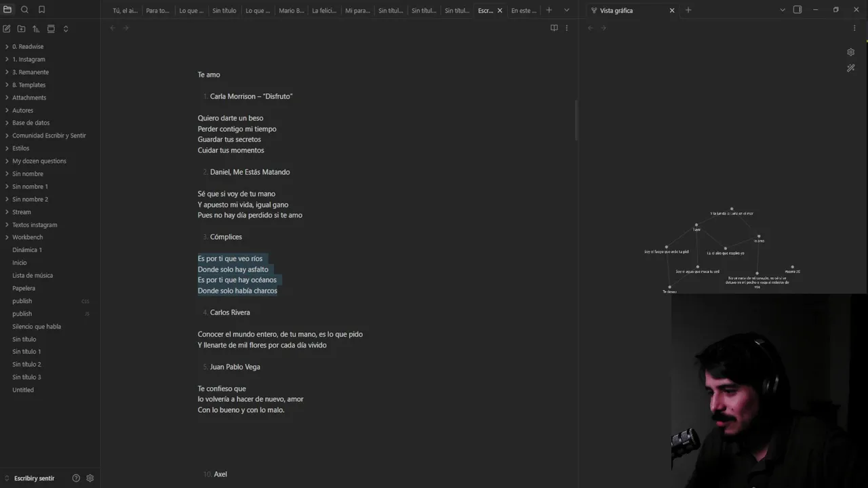Go back in the graph pane
The image size is (868, 488).
(x=590, y=28)
